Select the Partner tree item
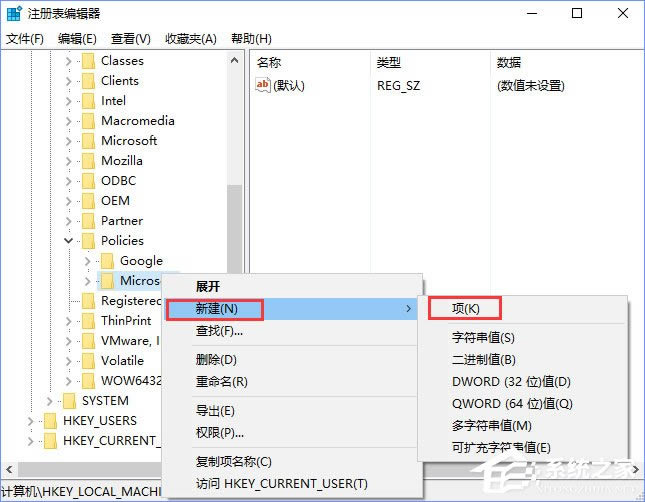 pyautogui.click(x=122, y=221)
